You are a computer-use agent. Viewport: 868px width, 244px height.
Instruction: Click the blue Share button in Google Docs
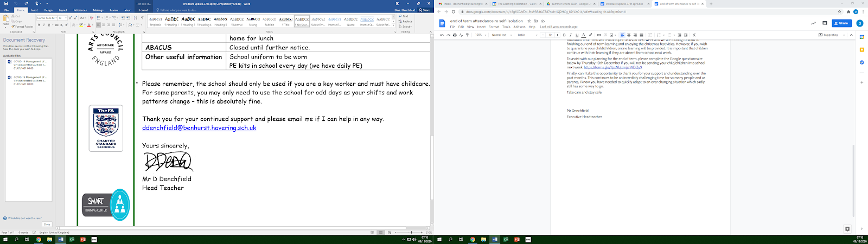(841, 23)
